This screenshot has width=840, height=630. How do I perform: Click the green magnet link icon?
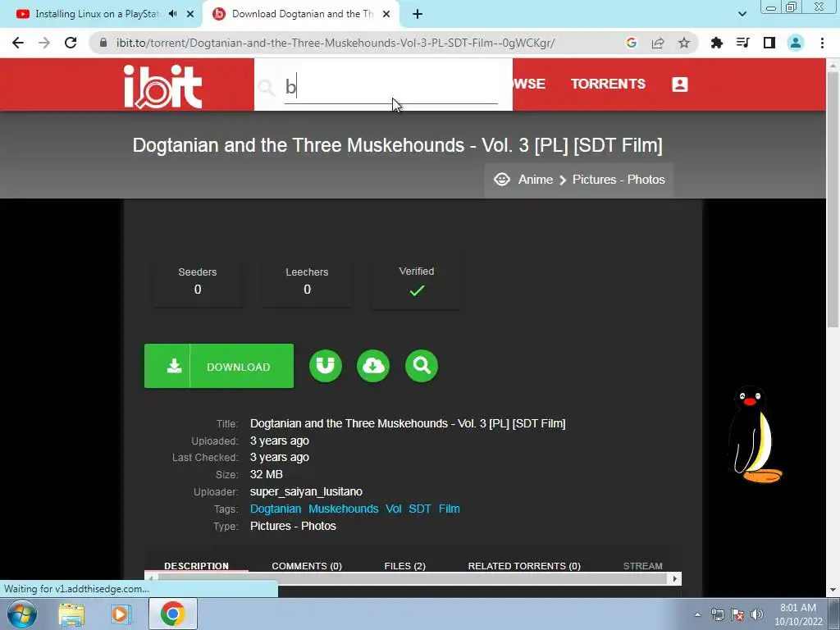326,366
